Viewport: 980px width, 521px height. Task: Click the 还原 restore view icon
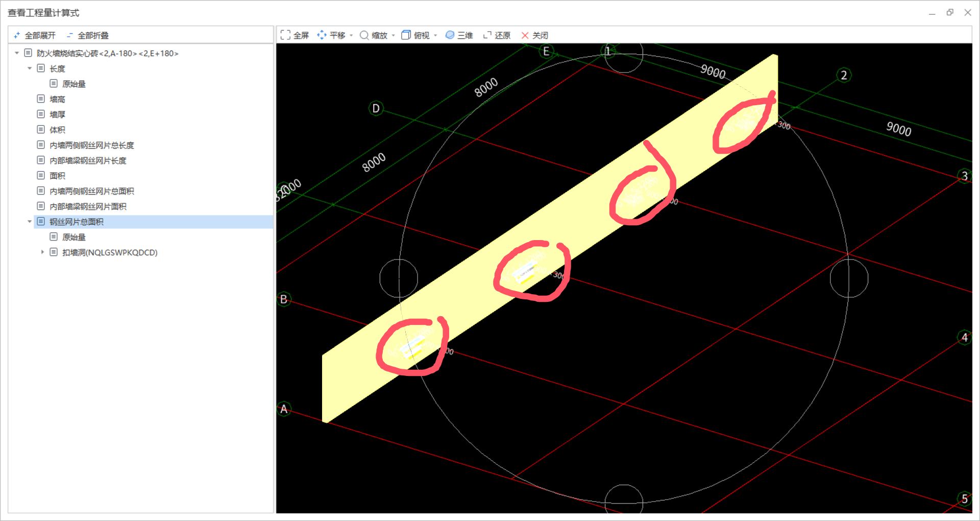coord(487,35)
